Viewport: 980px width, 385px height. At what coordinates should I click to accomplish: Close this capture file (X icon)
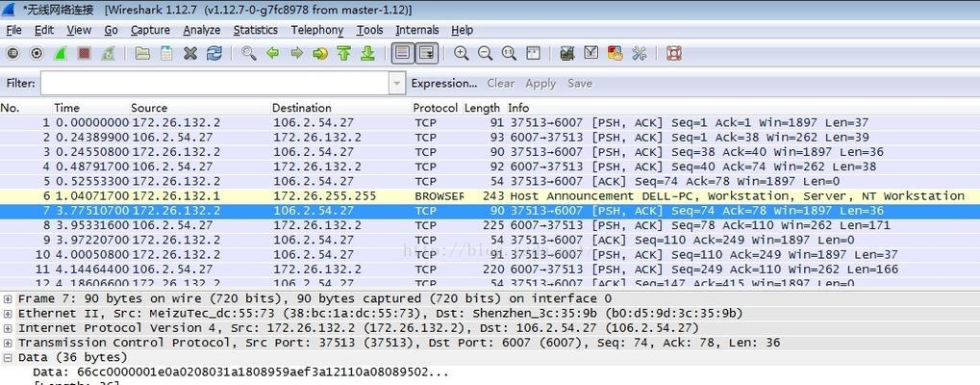click(x=190, y=54)
